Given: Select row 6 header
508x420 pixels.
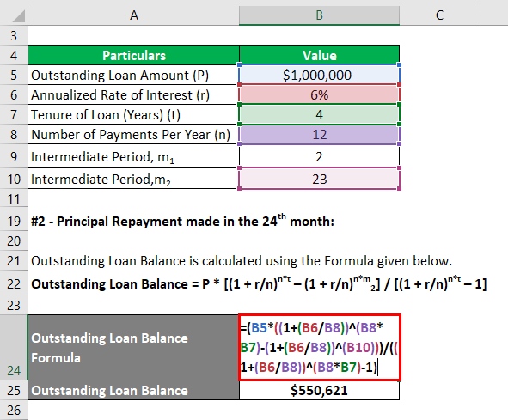Looking at the screenshot, I should coord(14,94).
